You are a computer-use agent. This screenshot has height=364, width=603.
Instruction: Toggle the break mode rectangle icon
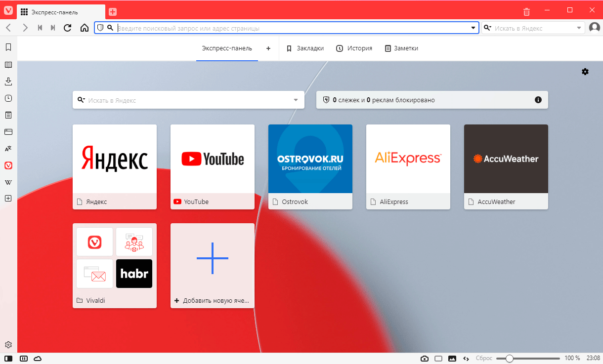438,359
